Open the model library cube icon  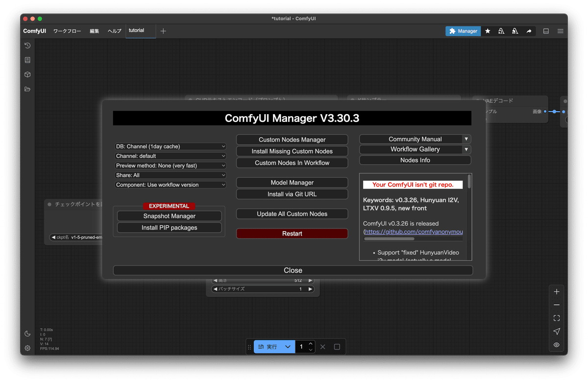[x=27, y=74]
